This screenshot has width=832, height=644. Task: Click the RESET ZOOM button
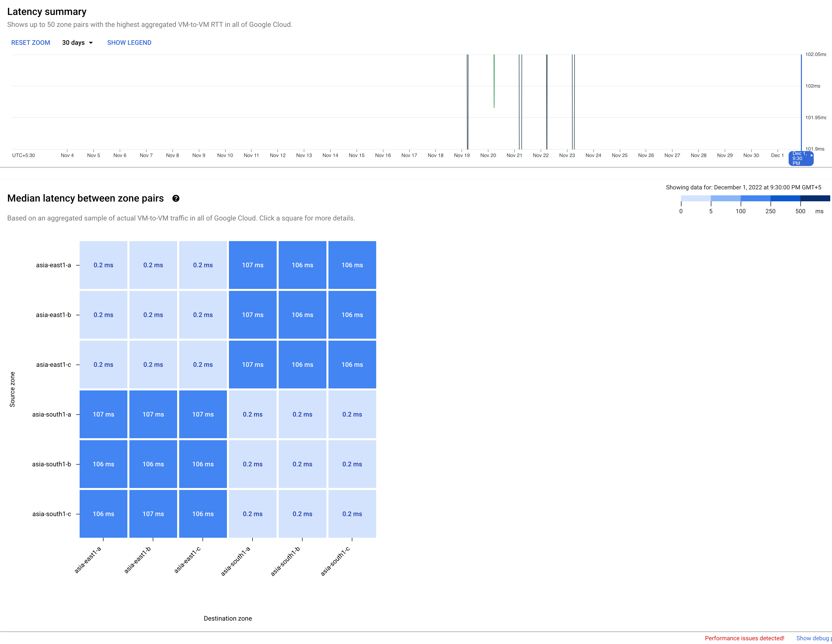tap(30, 43)
